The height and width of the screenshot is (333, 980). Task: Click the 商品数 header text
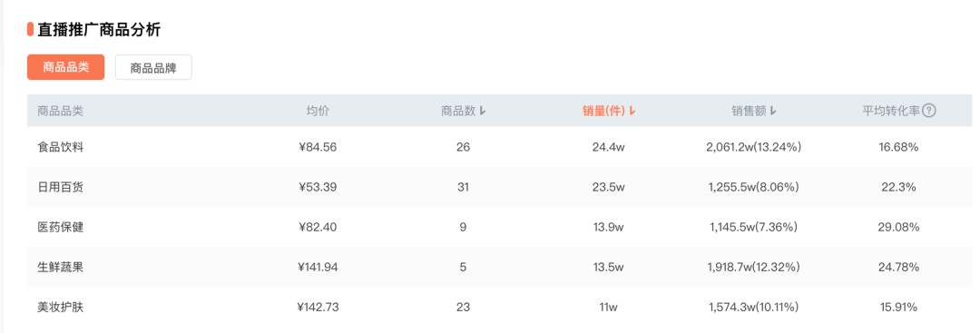pos(459,112)
